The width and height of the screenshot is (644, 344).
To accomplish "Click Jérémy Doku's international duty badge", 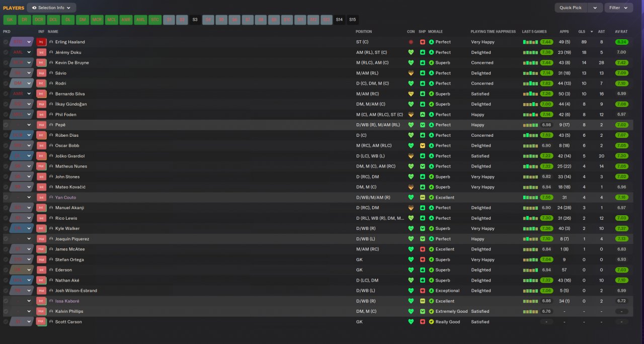I will point(42,52).
